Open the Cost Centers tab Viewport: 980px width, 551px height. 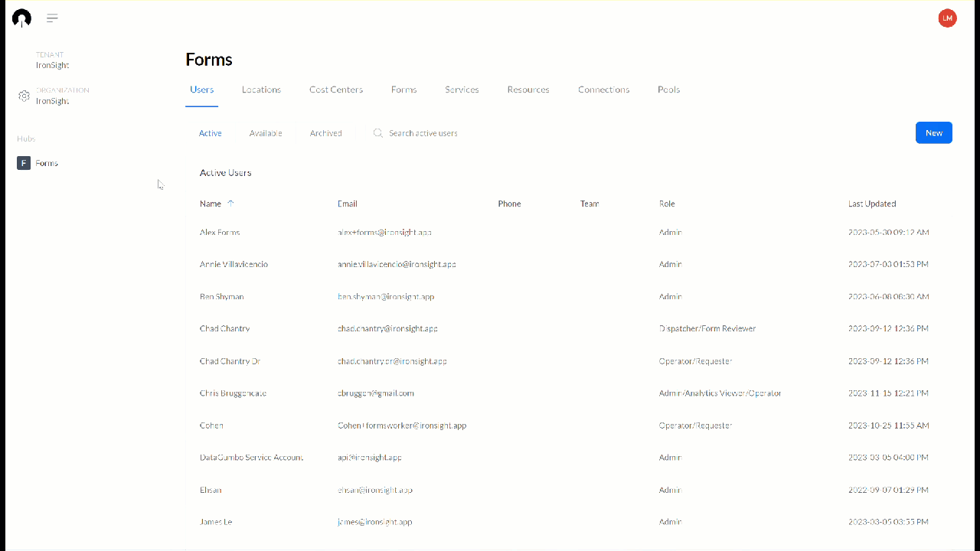(x=335, y=90)
